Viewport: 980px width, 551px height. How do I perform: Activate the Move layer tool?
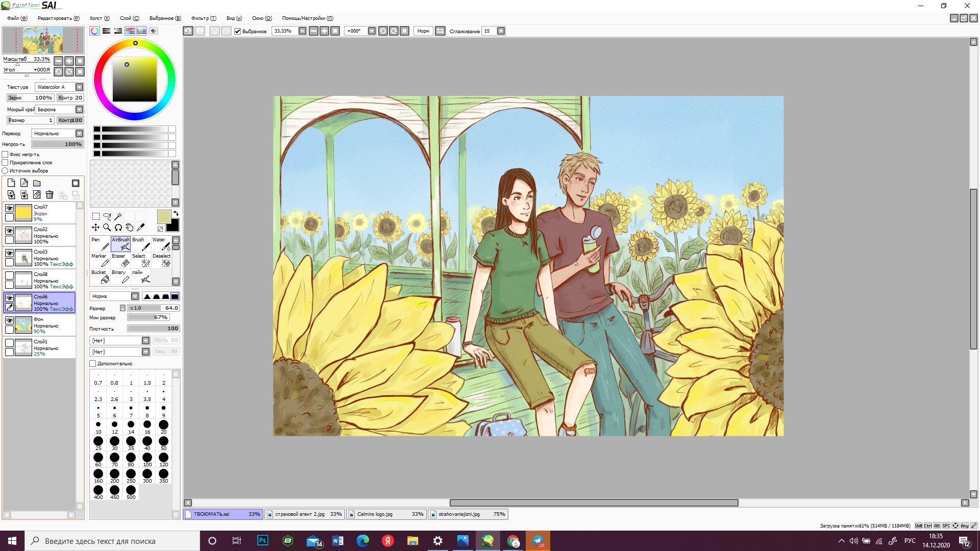[x=95, y=228]
